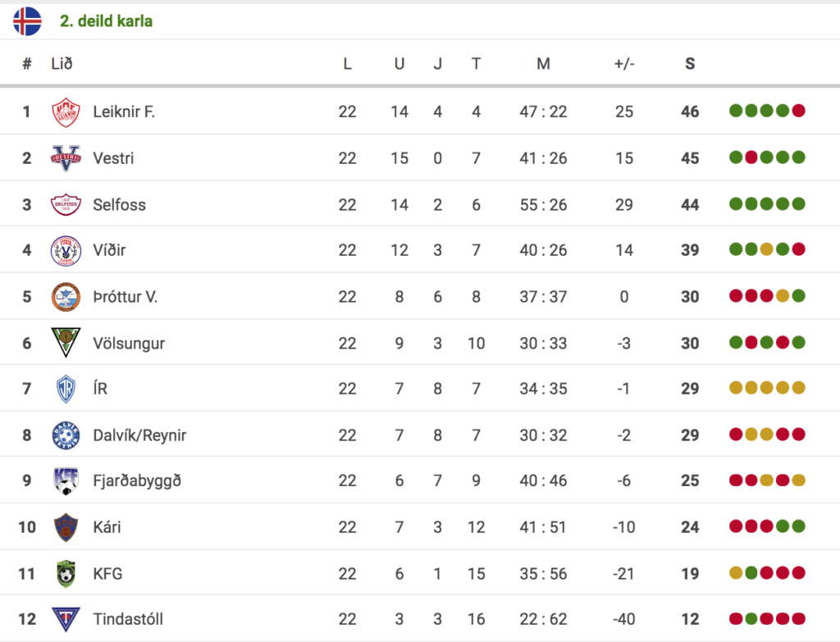
Task: Click the Þróttur V. team name
Action: (125, 297)
